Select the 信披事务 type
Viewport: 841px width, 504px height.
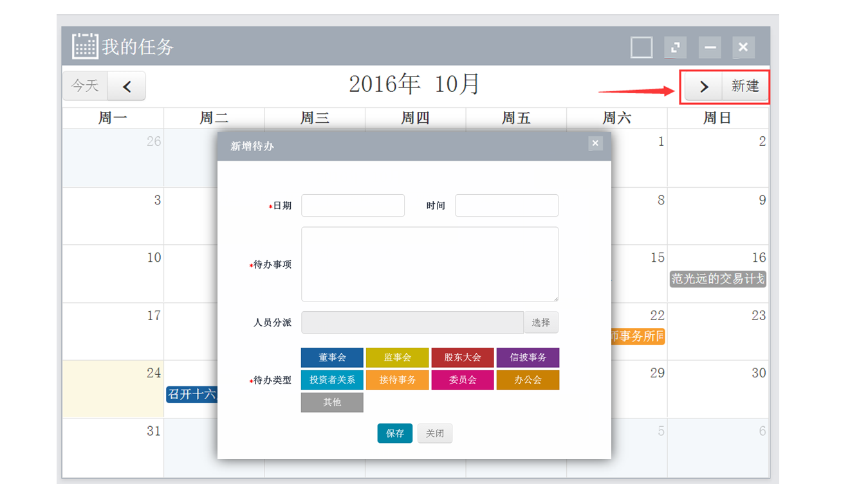point(528,357)
